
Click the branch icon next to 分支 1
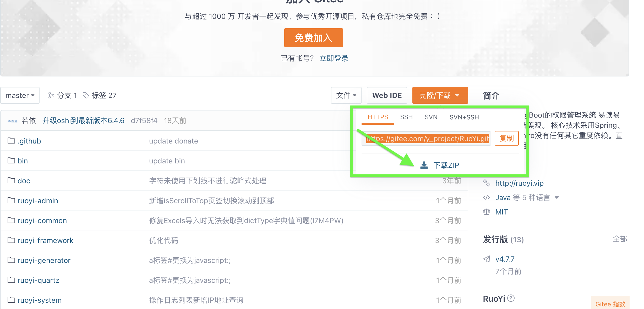(x=51, y=95)
